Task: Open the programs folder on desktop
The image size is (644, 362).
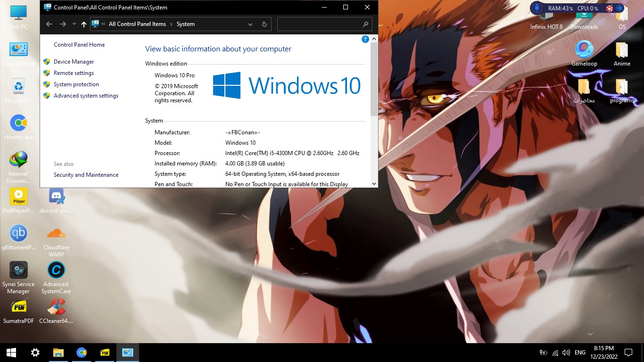Action: coord(622,90)
